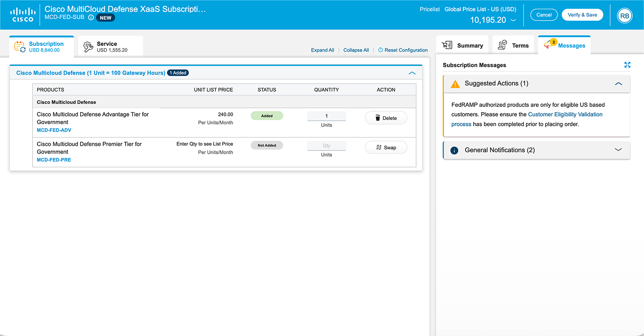
Task: Delete the Advantage Tier product
Action: coord(386,118)
